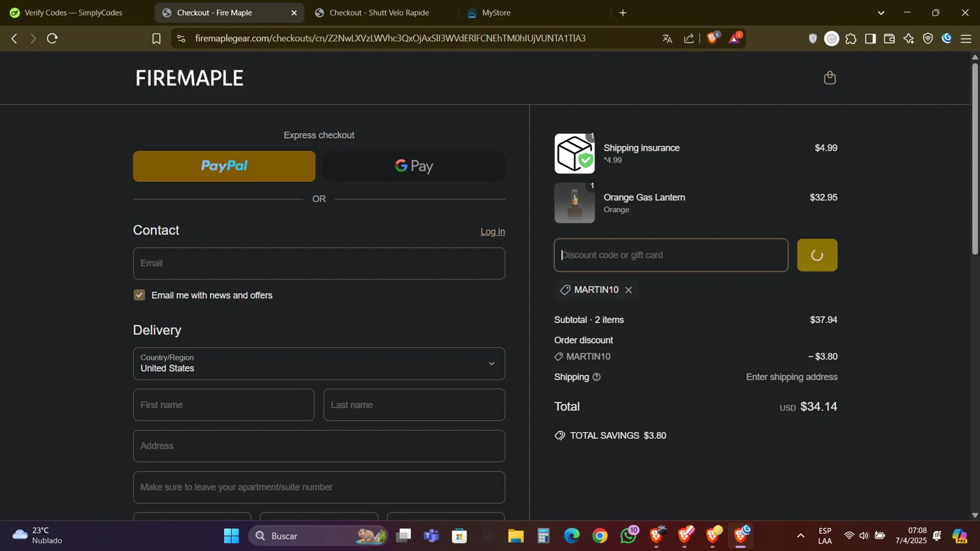The width and height of the screenshot is (980, 551).
Task: Click the share page icon
Action: pos(689,39)
